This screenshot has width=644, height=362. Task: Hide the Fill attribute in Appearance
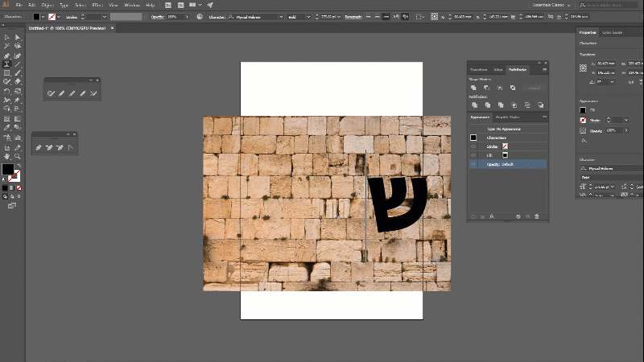(x=473, y=154)
